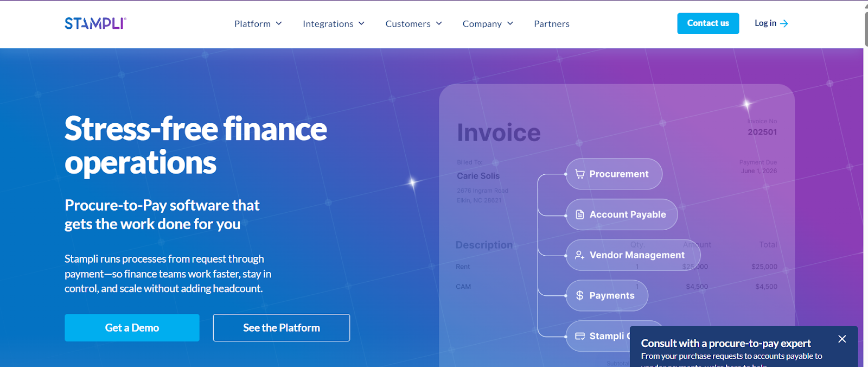Screen dimensions: 868x367
Task: Close the procure-to-pay expert popup
Action: pyautogui.click(x=842, y=339)
